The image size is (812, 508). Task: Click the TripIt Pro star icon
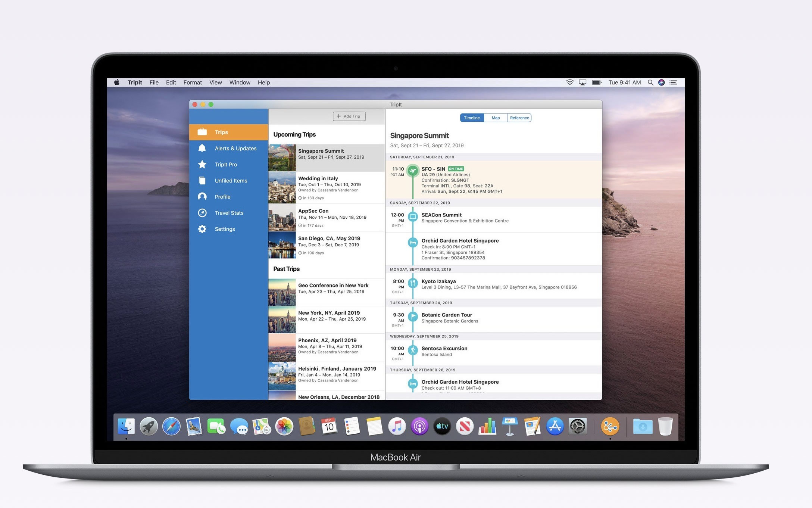tap(202, 164)
